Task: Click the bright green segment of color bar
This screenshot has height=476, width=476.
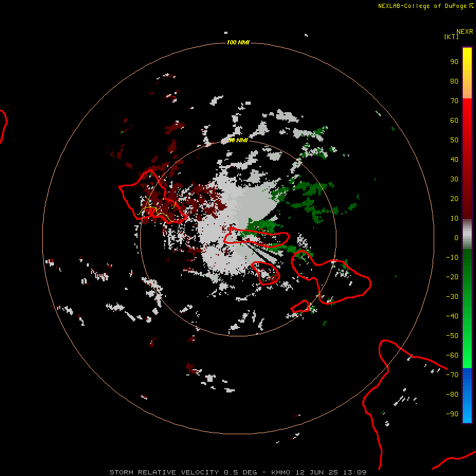Action: tap(467, 309)
